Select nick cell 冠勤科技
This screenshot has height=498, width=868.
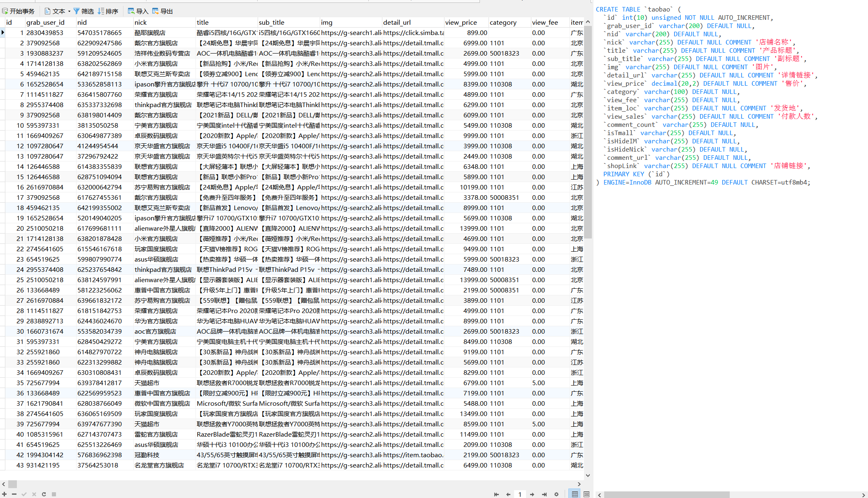pyautogui.click(x=164, y=455)
